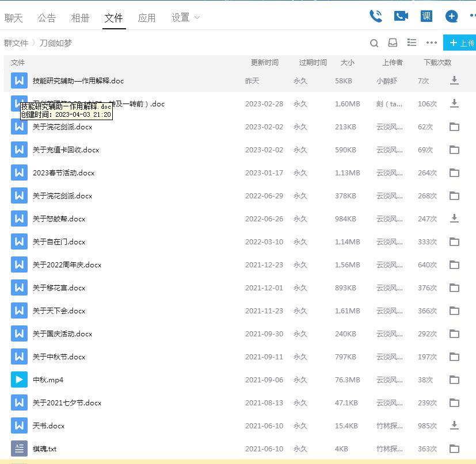This screenshot has width=476, height=464.
Task: Open folder location of 关于自在门.docx
Action: [454, 241]
